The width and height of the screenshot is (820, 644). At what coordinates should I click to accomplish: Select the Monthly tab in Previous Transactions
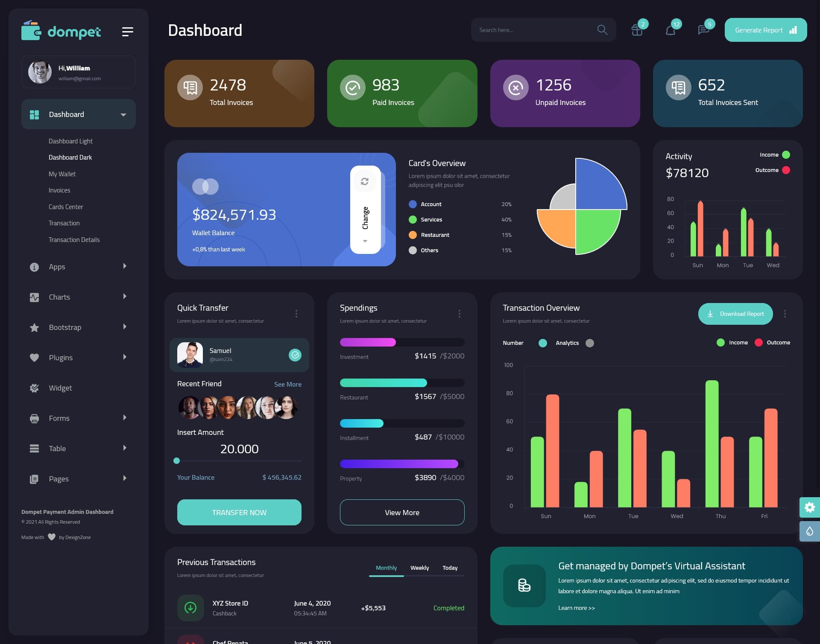pyautogui.click(x=385, y=568)
